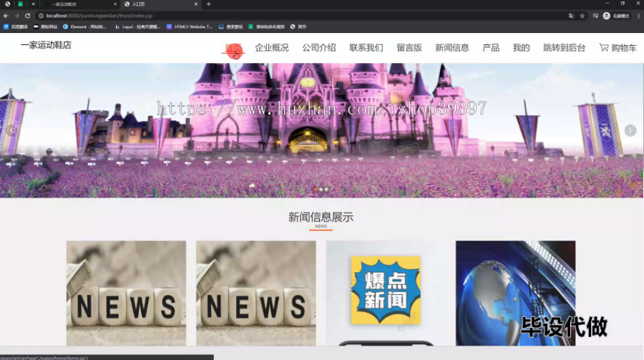This screenshot has height=360, width=644.
Task: Select the second carousel indicator dot
Action: coord(321,190)
